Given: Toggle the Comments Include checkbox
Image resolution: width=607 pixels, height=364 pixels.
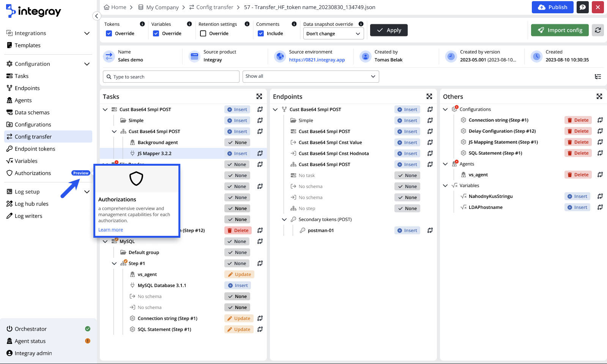Looking at the screenshot, I should [261, 33].
